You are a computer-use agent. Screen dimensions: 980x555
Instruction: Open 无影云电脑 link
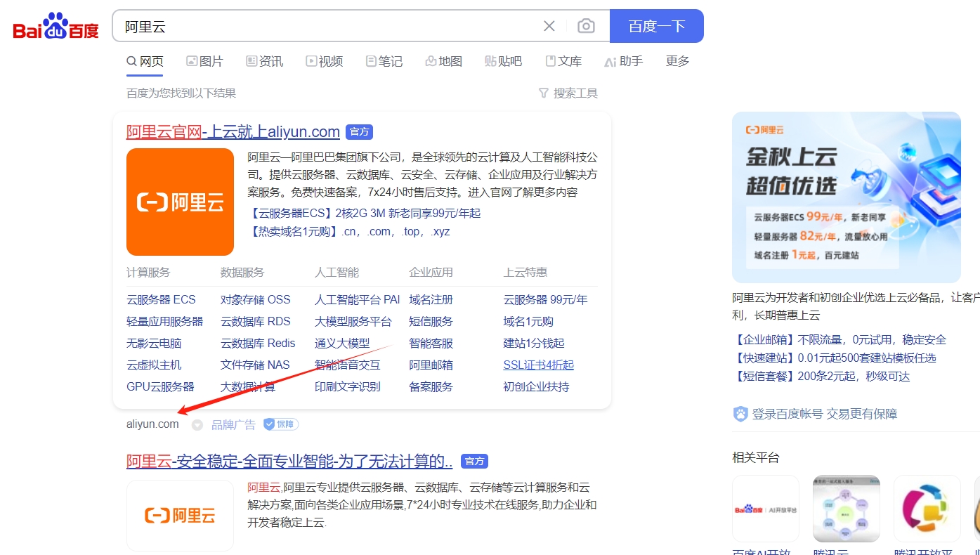154,343
